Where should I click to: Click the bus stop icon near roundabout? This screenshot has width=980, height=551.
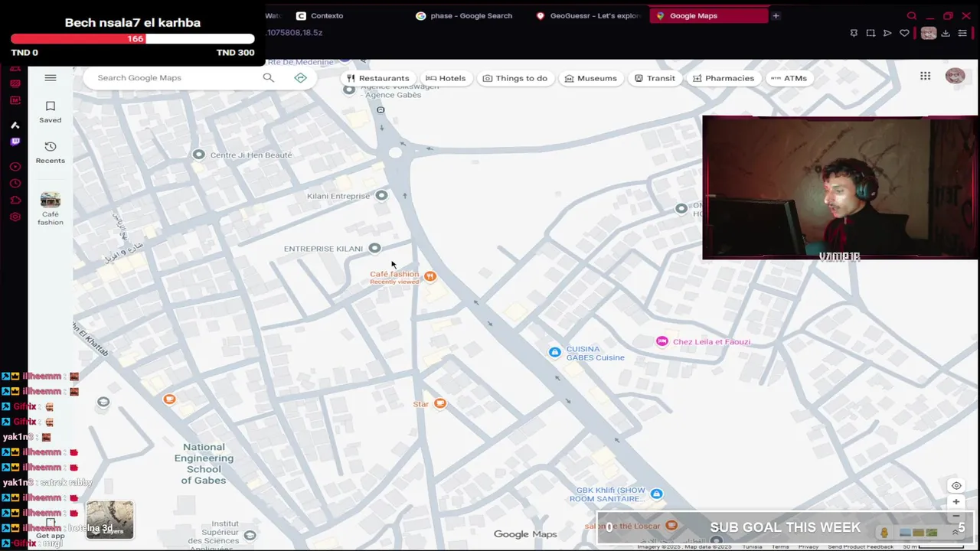coord(381,109)
